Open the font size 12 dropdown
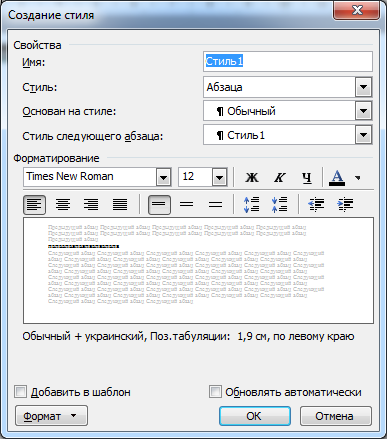The width and height of the screenshot is (387, 439). (219, 177)
